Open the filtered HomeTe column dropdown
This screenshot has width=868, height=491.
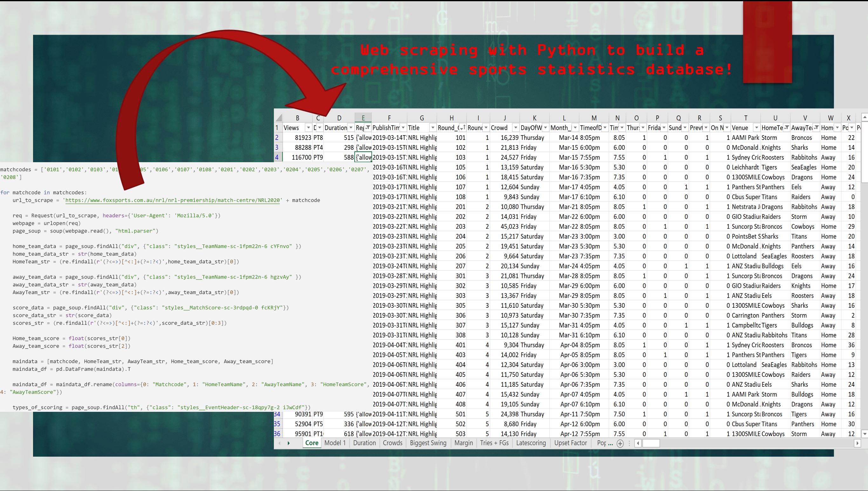tap(787, 128)
